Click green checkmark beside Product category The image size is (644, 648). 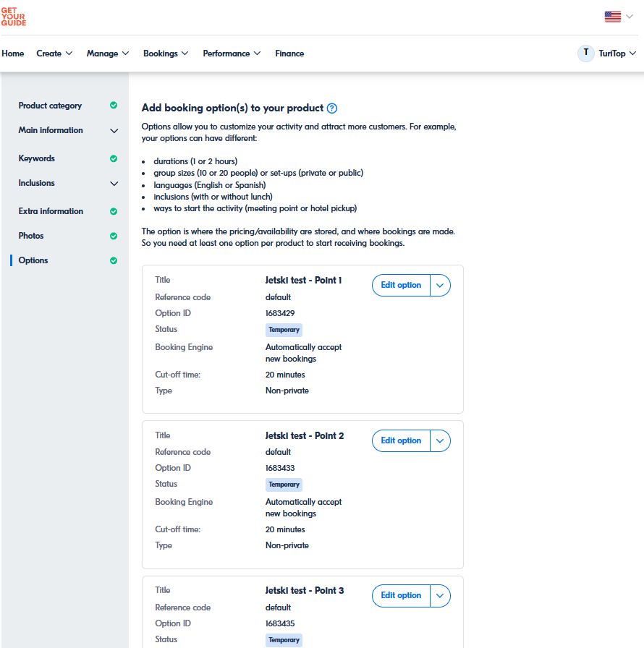click(x=114, y=106)
